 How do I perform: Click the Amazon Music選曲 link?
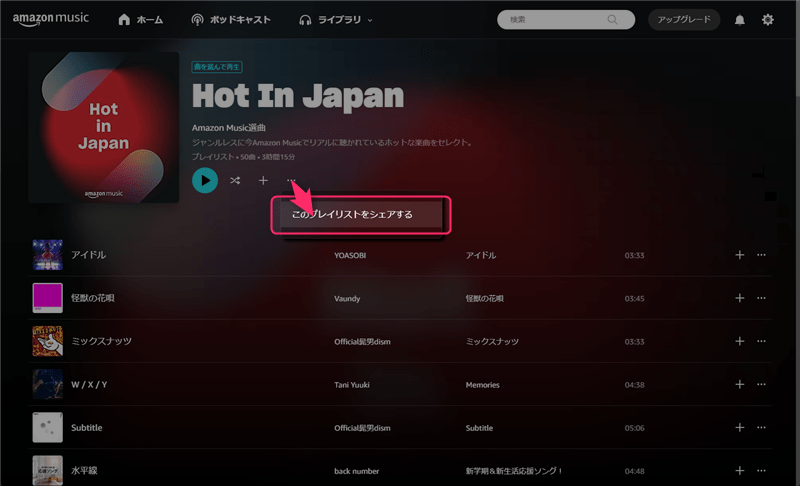229,127
